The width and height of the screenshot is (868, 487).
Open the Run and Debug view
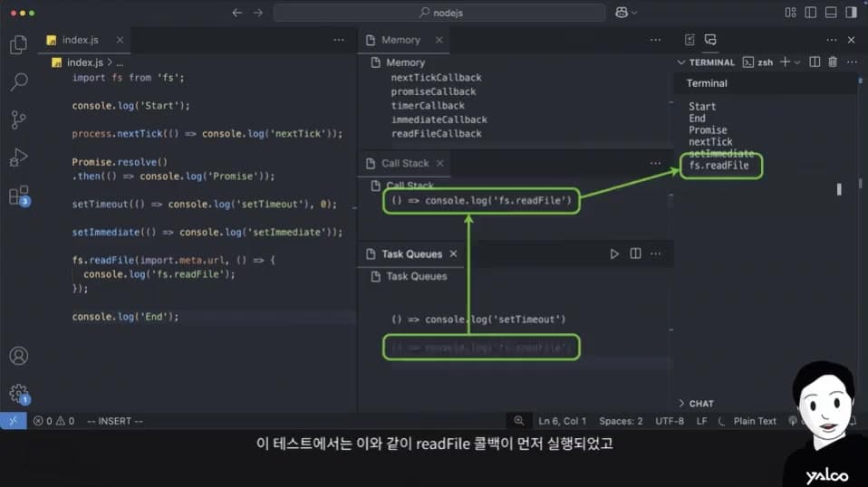[x=18, y=158]
